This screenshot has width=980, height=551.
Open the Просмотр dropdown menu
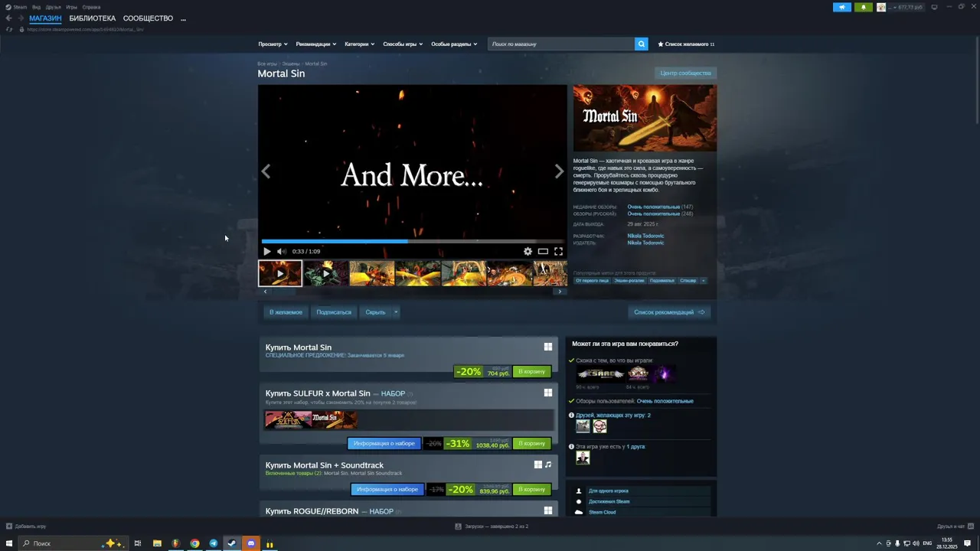(273, 44)
